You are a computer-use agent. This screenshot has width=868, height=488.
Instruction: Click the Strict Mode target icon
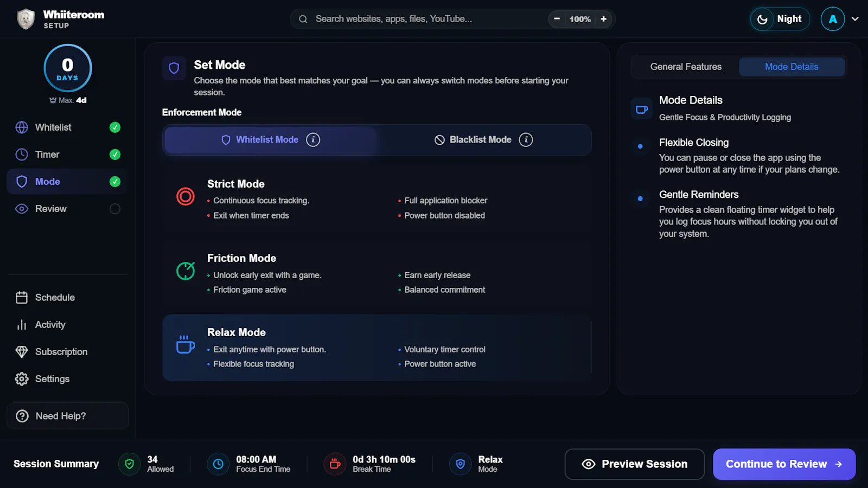[186, 196]
